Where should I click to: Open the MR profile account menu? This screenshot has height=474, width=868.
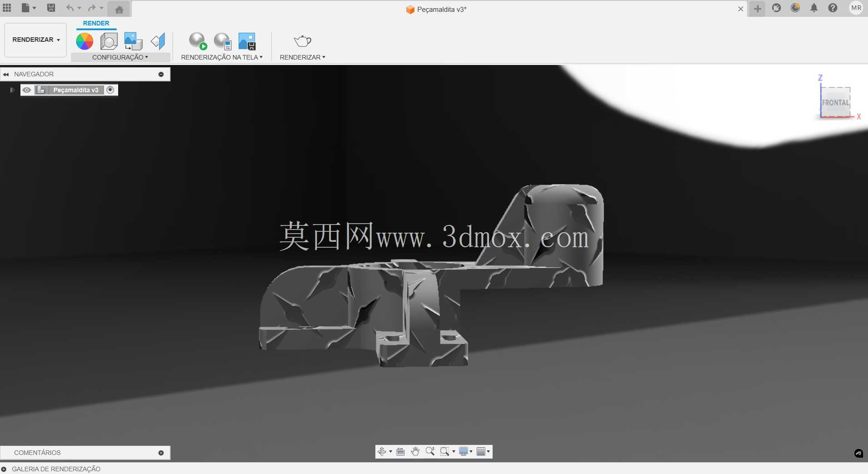point(856,8)
